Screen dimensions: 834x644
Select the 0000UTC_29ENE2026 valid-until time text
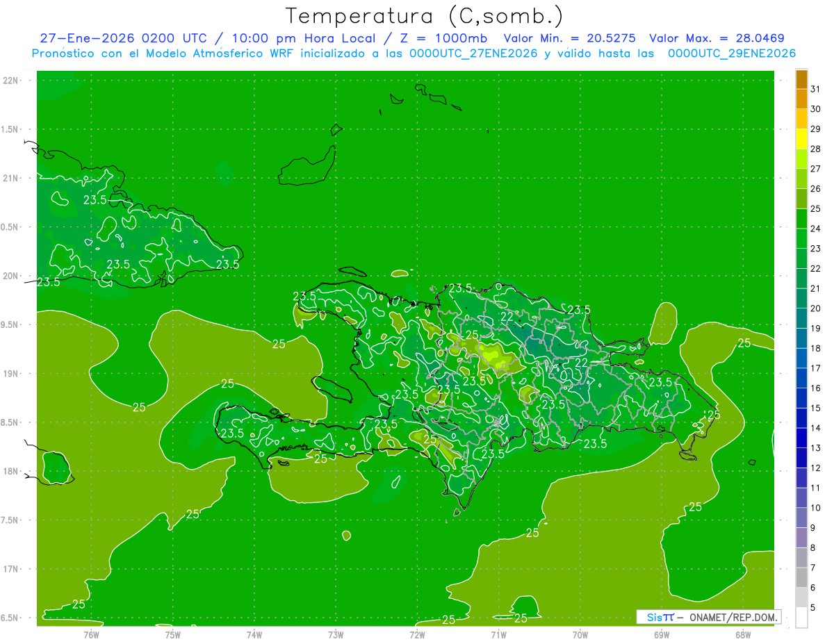[x=732, y=53]
